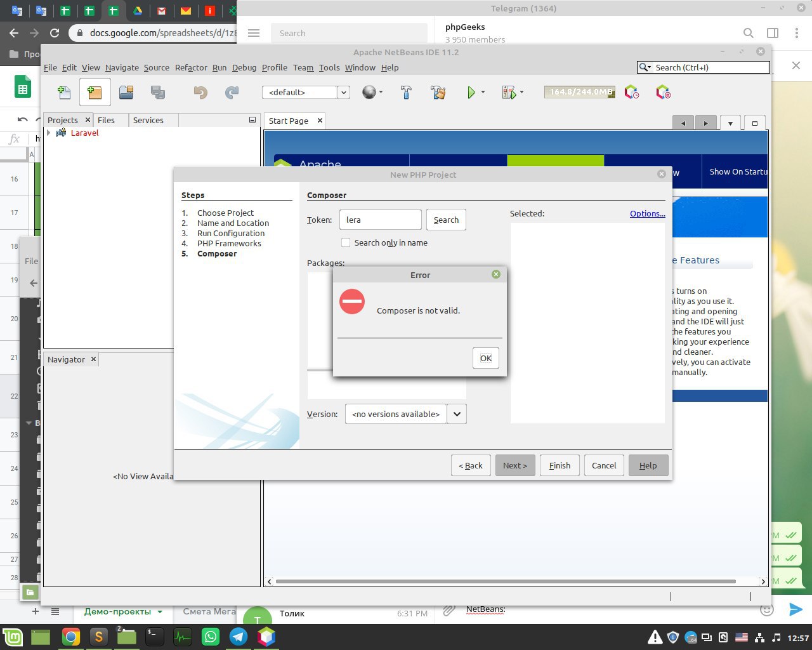Switch to the Services tab
The width and height of the screenshot is (812, 650).
tap(148, 120)
